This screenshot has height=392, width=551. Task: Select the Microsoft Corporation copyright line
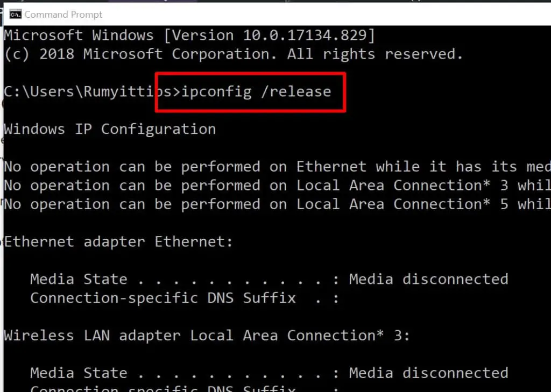231,54
